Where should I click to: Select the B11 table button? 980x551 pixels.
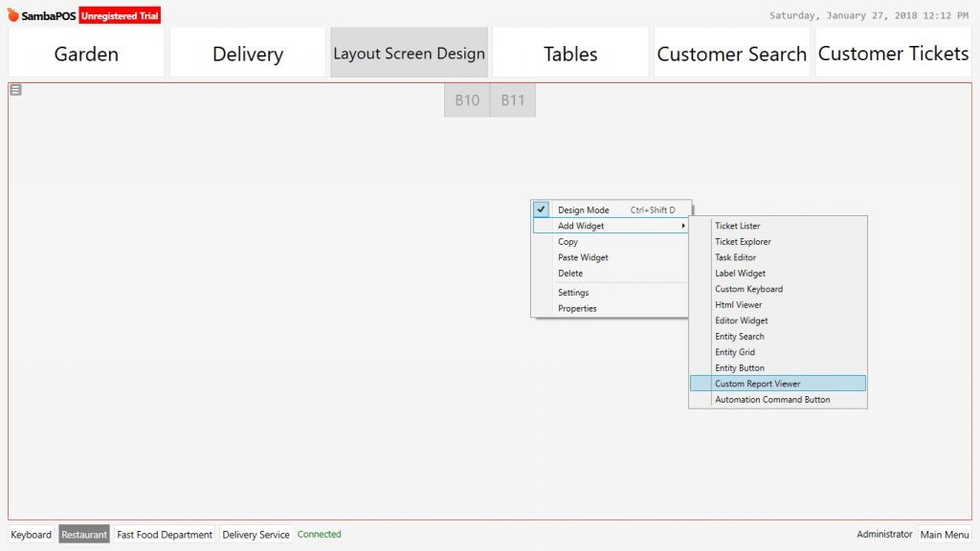(513, 99)
